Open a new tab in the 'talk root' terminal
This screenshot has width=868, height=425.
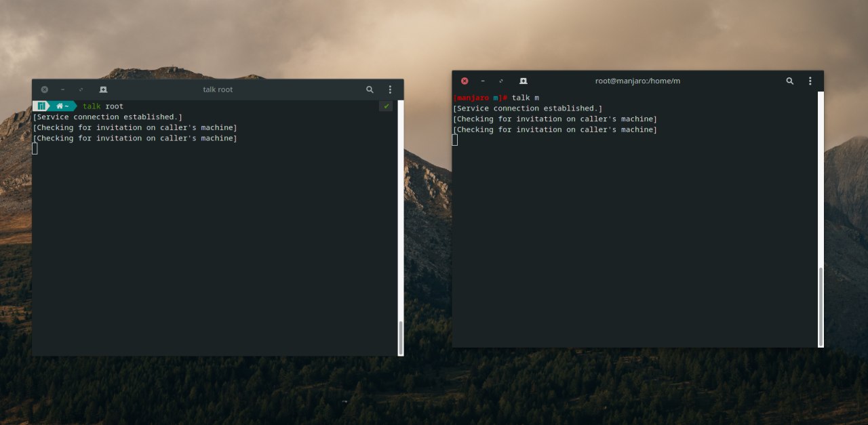tap(103, 89)
